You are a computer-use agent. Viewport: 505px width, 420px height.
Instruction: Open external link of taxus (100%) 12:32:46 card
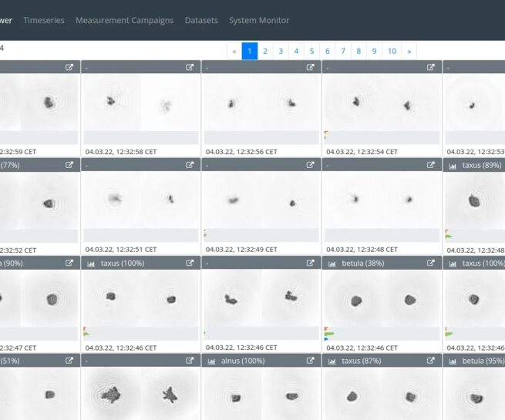190,263
